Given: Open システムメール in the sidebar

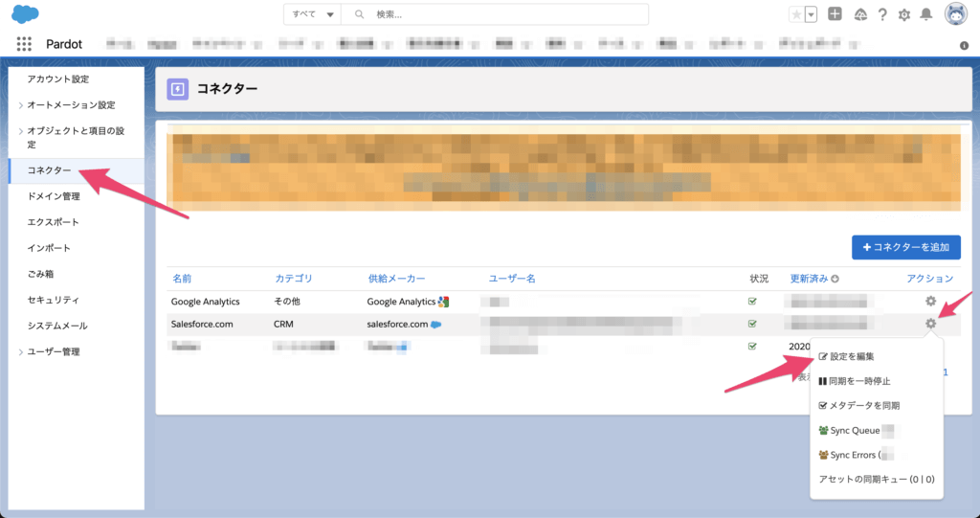Looking at the screenshot, I should coord(57,326).
